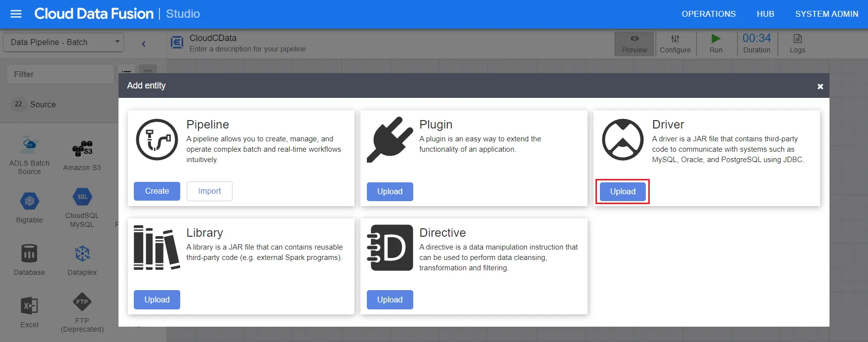Open the HUB menu item
The image size is (868, 342).
[x=765, y=14]
